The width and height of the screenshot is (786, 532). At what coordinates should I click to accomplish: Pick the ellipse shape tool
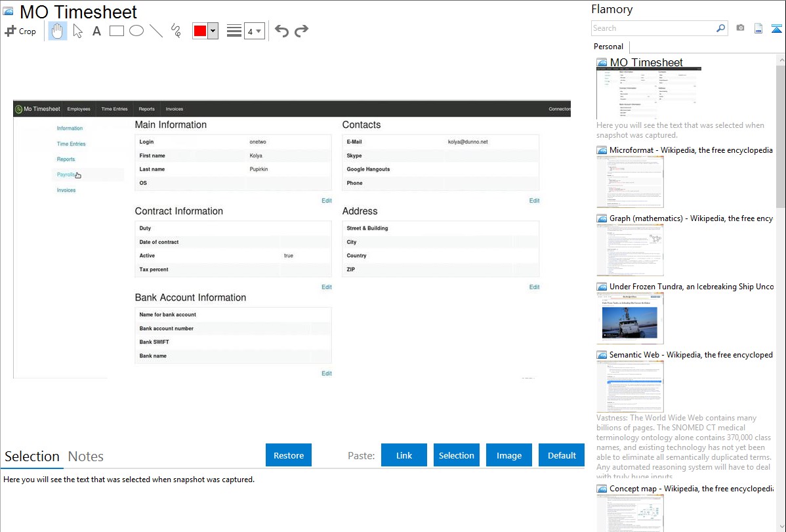(x=136, y=31)
